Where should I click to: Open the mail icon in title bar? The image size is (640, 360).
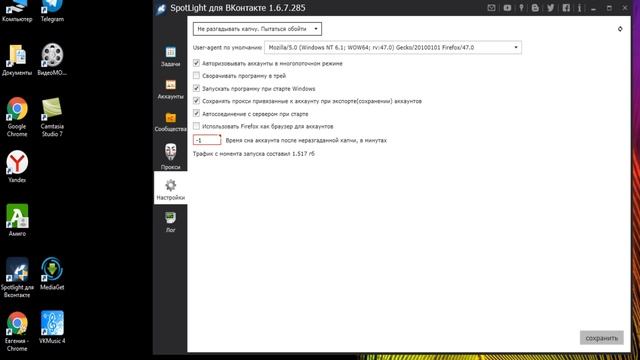pyautogui.click(x=491, y=8)
